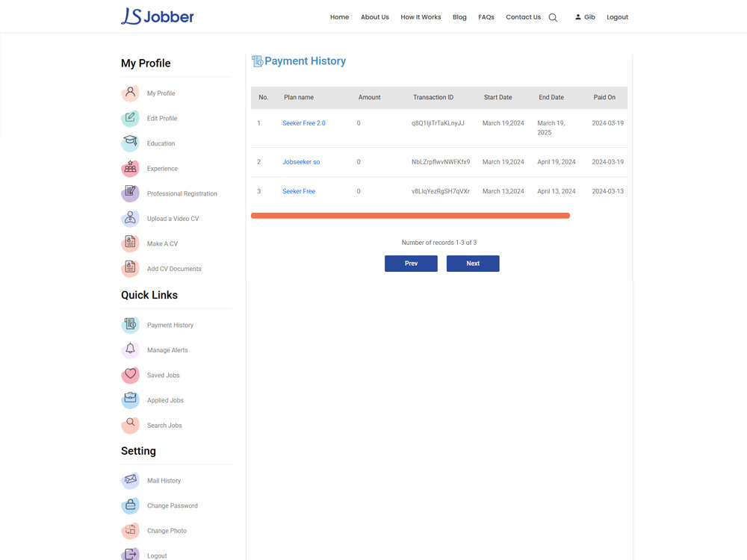
Task: Open Applied Jobs quick link
Action: point(165,400)
